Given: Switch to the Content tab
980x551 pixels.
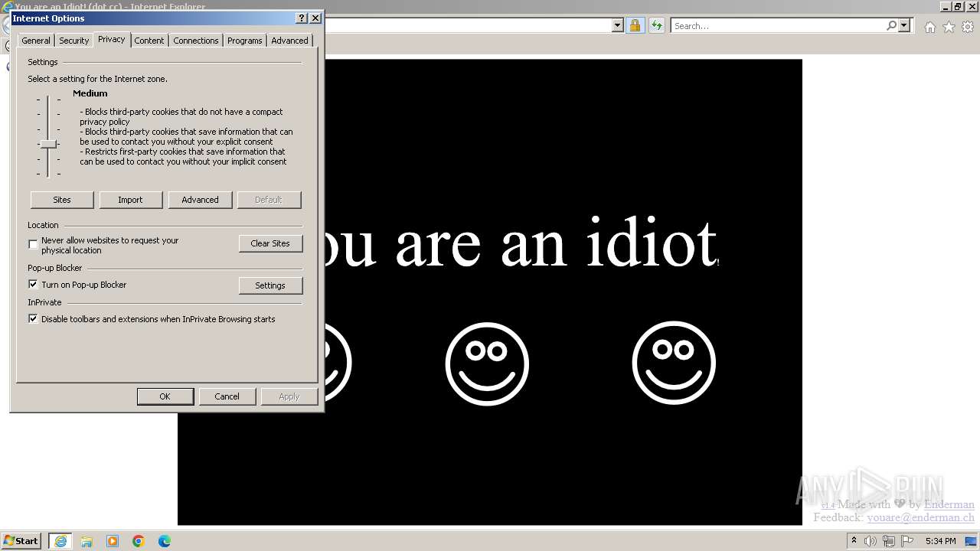Looking at the screenshot, I should [x=149, y=41].
